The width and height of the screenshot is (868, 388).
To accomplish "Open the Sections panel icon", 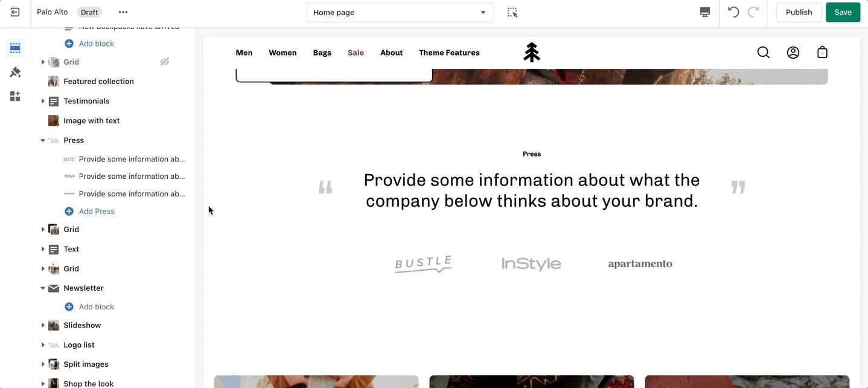I will click(15, 48).
